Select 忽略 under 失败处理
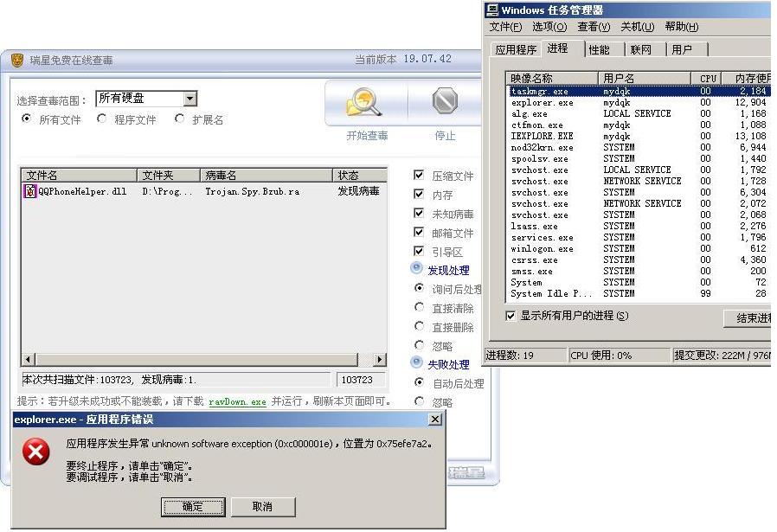The image size is (777, 532). pos(420,401)
